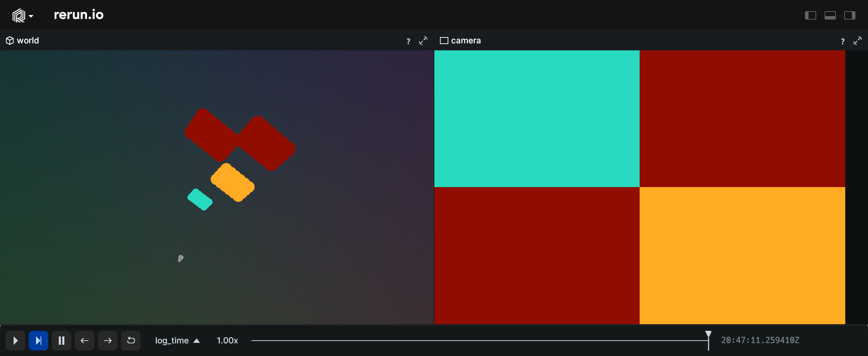Toggle the left blueprint panel

coord(811,15)
